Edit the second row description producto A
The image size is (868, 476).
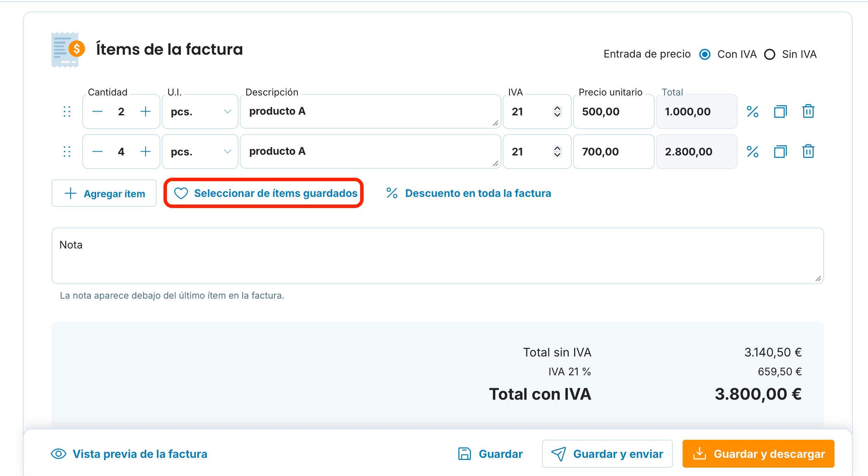371,152
